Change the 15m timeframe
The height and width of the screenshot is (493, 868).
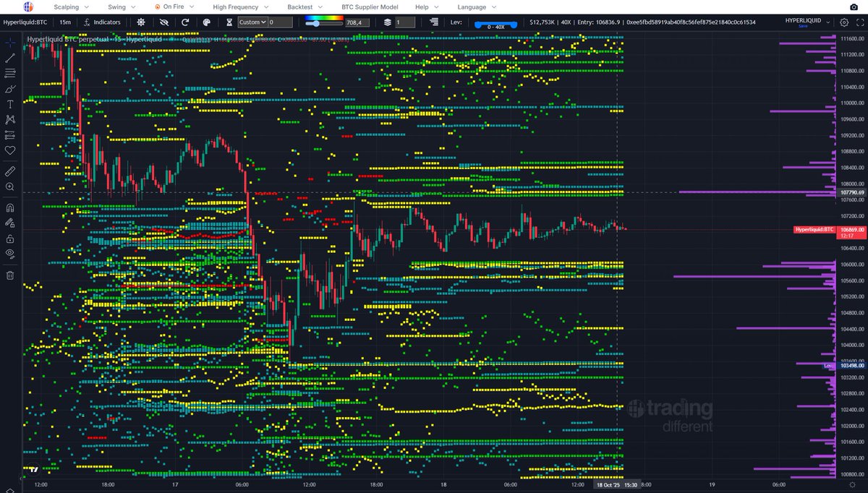pyautogui.click(x=65, y=22)
